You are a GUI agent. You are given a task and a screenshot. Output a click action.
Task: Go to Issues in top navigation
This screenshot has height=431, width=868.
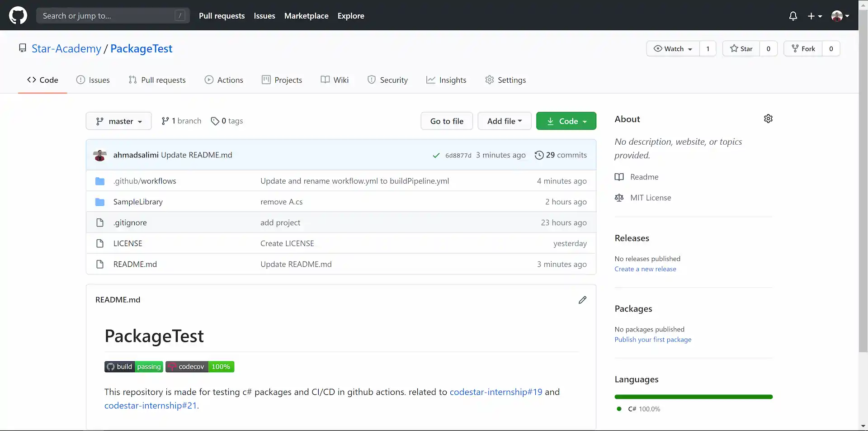coord(264,16)
